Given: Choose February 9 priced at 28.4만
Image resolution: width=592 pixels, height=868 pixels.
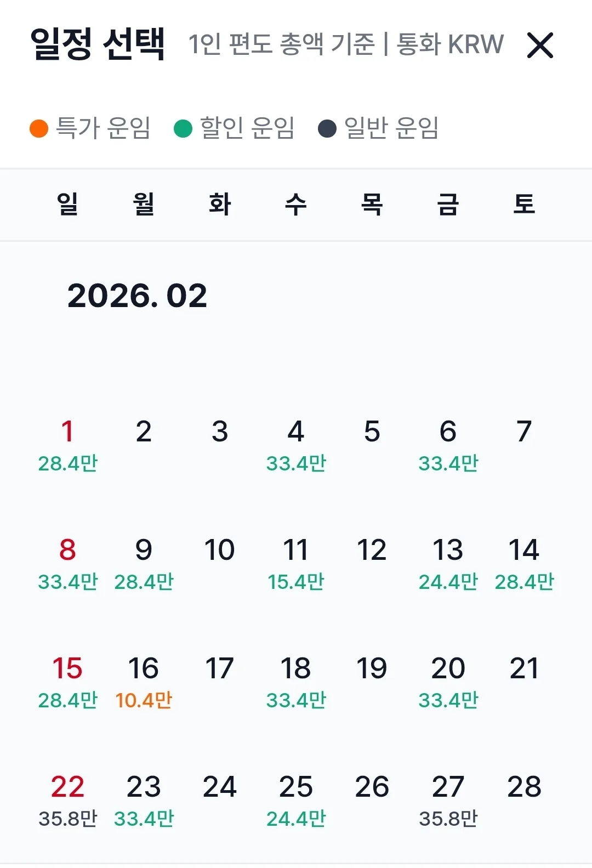Looking at the screenshot, I should tap(144, 564).
